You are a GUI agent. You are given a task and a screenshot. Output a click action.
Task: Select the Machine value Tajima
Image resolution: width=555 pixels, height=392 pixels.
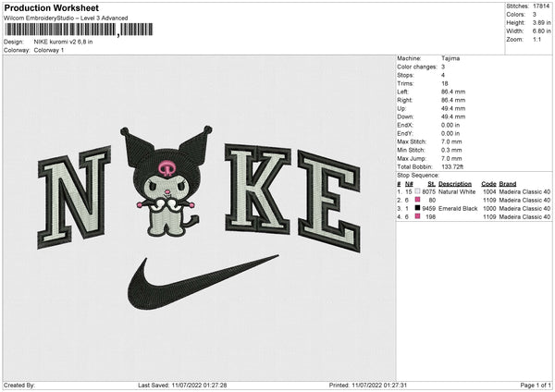(450, 58)
